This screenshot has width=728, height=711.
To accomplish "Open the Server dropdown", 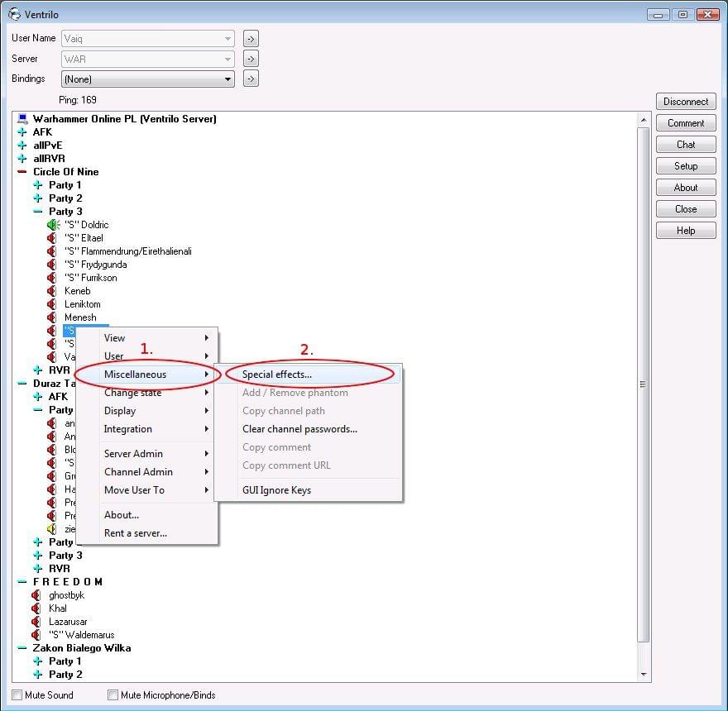I will pyautogui.click(x=147, y=59).
